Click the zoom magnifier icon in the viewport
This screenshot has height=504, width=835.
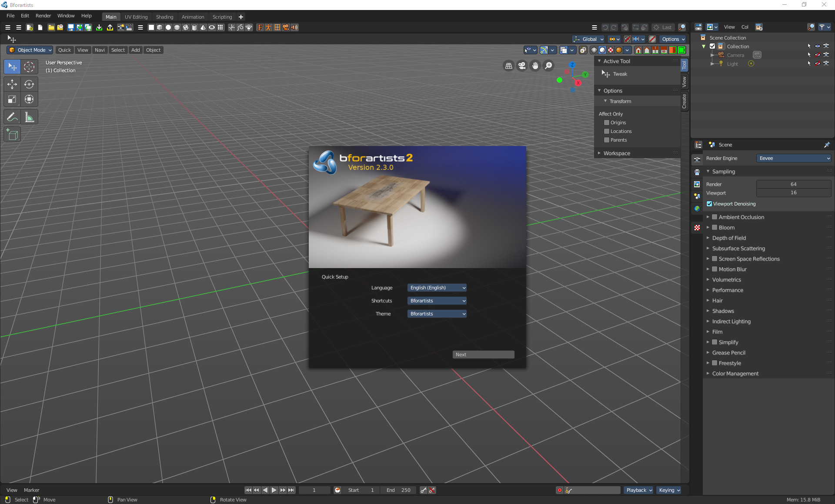tap(549, 66)
